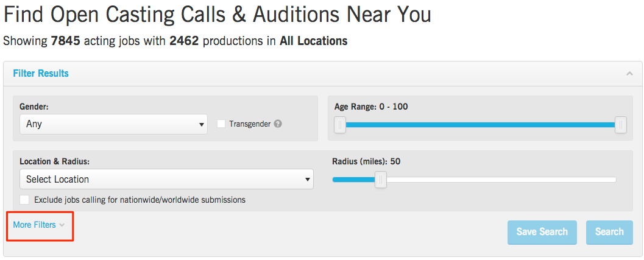Click the Radius miles slider handle
The image size is (644, 260).
[381, 180]
